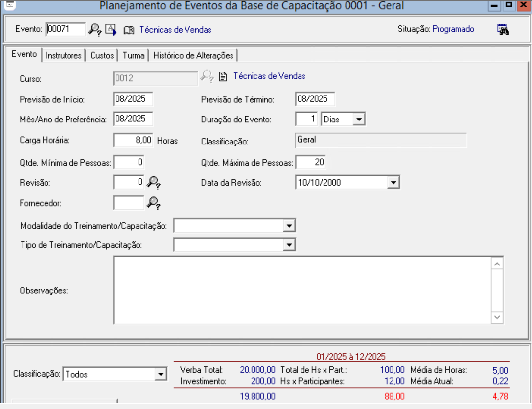Click the arrow document icon beside Evento
532x409 pixels.
click(111, 29)
